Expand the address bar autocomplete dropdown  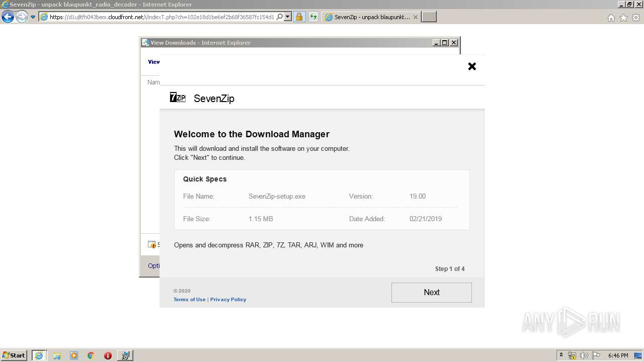click(288, 17)
